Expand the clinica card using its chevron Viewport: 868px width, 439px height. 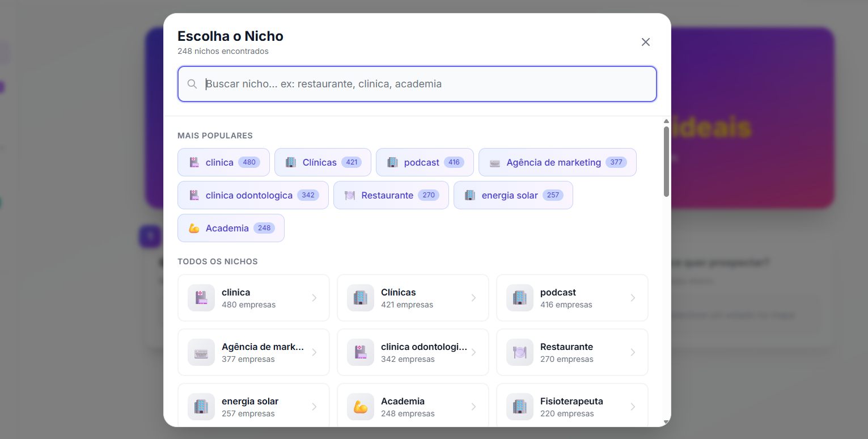tap(315, 298)
